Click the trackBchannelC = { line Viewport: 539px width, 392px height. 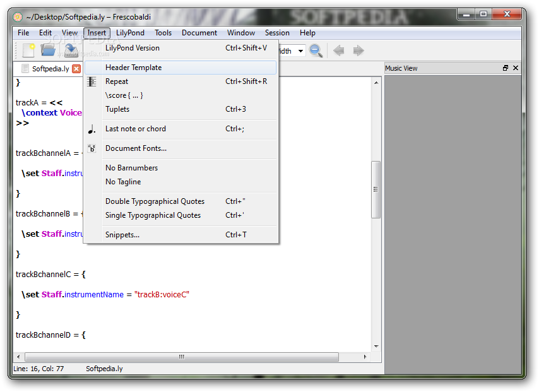click(50, 275)
